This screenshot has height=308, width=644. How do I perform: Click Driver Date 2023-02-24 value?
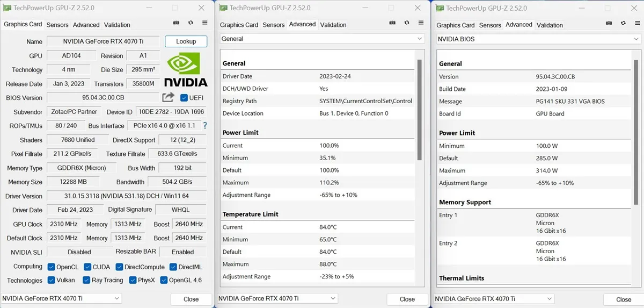pos(334,76)
